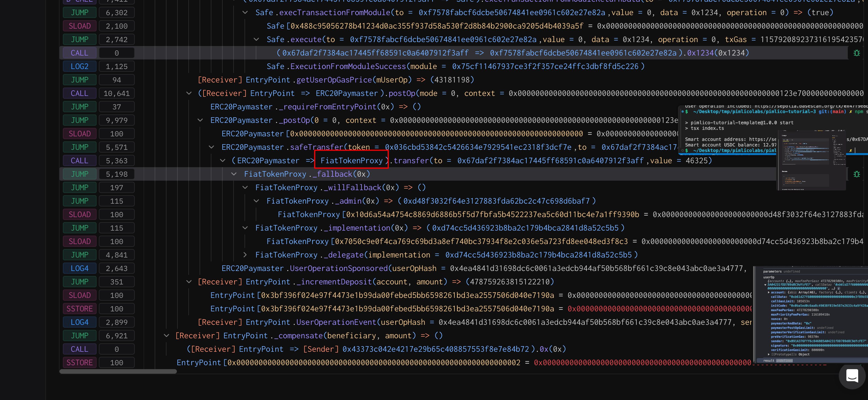The width and height of the screenshot is (868, 400).
Task: Collapse the Safe.execute call
Action: coord(256,39)
